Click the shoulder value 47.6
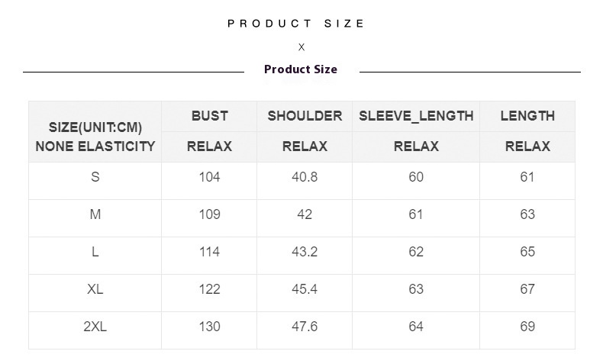Image resolution: width=603 pixels, height=364 pixels. point(305,327)
